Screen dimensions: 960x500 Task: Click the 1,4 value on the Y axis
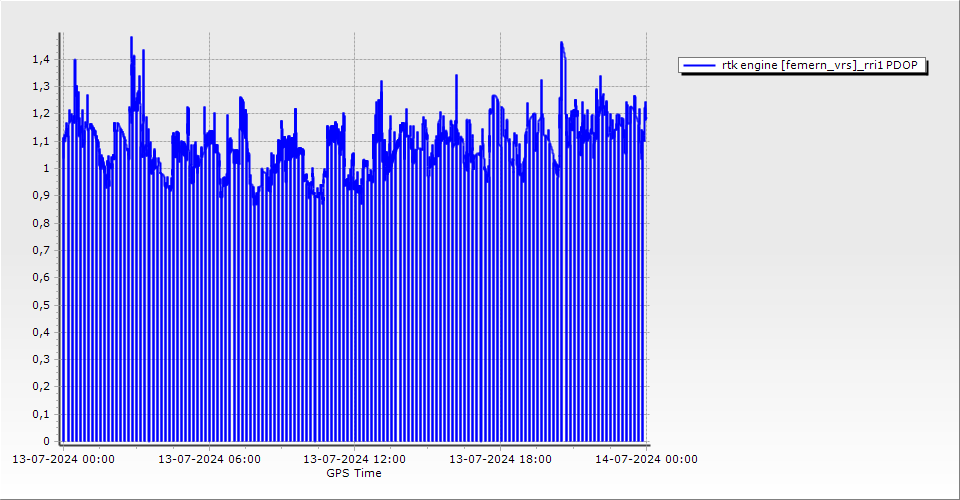tap(39, 60)
